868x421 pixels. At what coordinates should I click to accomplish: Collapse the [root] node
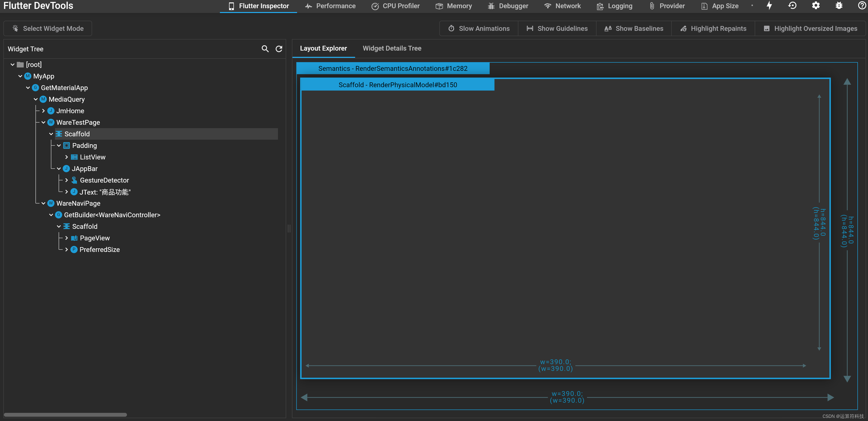pos(13,65)
